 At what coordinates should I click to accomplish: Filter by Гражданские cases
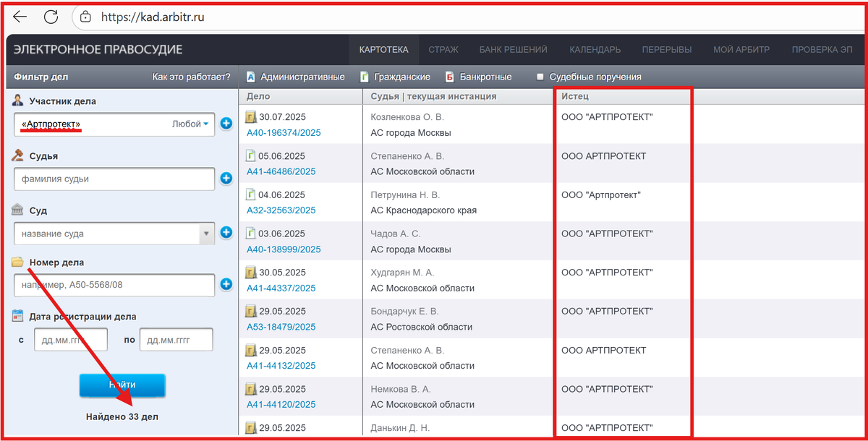[395, 77]
